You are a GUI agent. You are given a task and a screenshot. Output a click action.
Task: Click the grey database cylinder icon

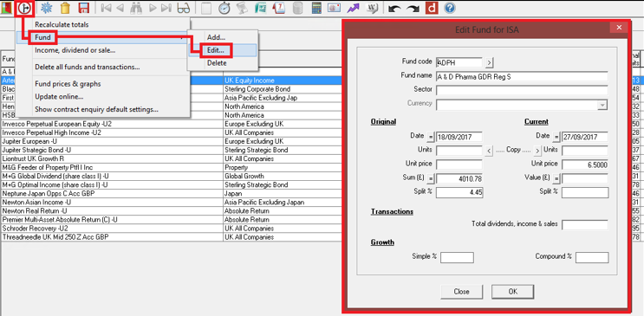297,8
